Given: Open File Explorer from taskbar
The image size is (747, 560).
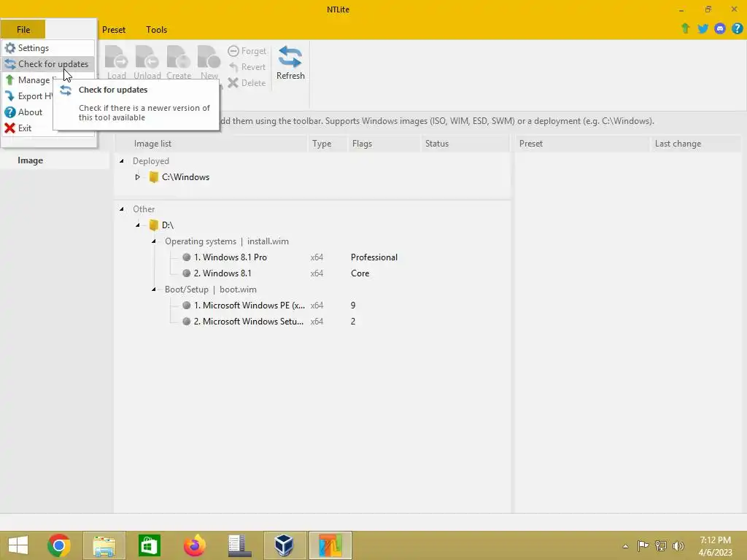Looking at the screenshot, I should (x=104, y=545).
